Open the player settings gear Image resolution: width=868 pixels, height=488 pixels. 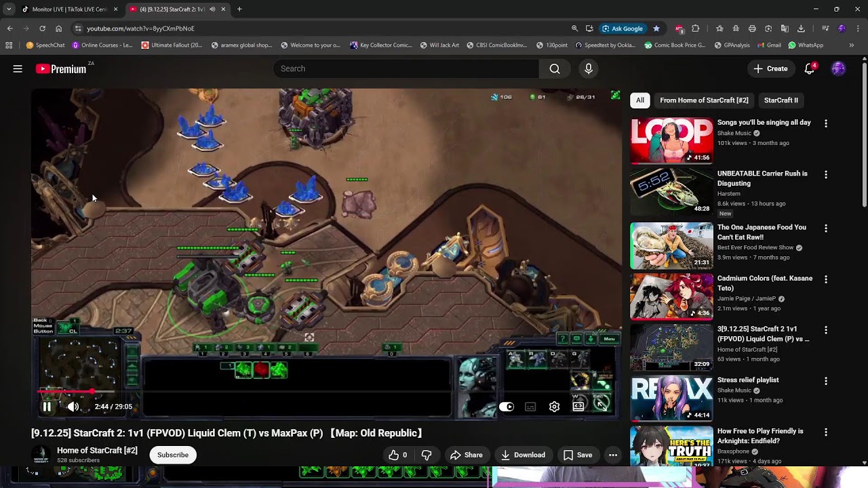pyautogui.click(x=554, y=407)
